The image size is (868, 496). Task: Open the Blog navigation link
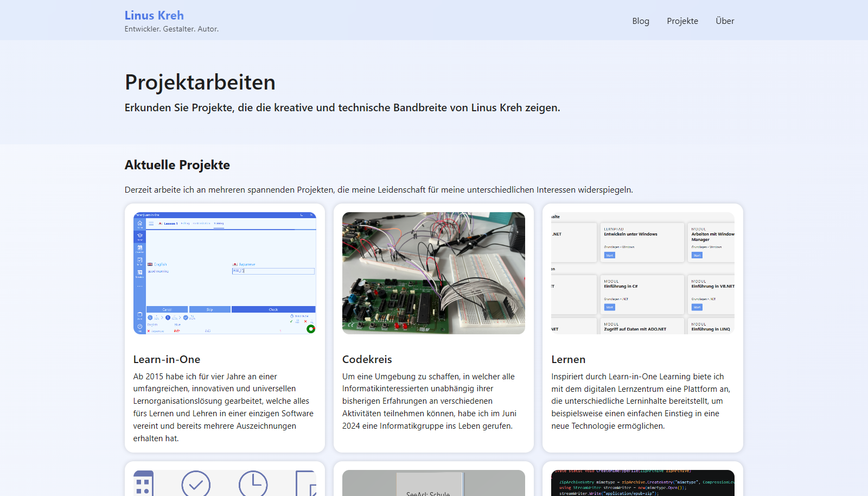(641, 21)
